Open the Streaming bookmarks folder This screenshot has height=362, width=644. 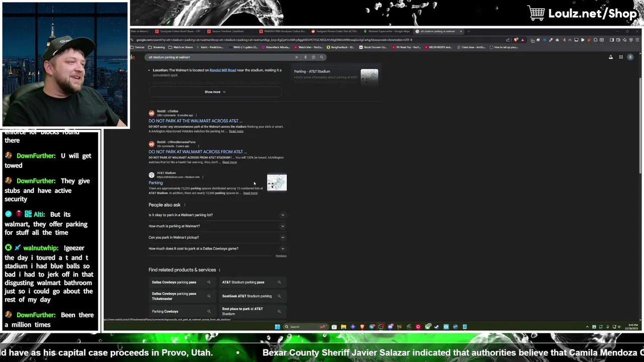155,47
